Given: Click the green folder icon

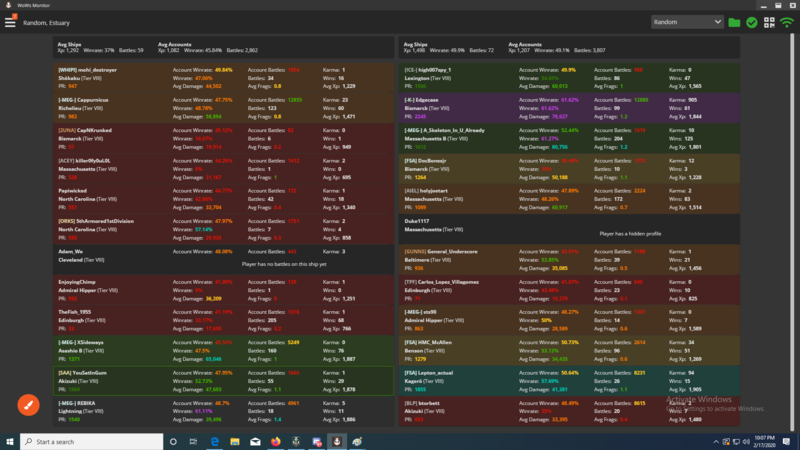Looking at the screenshot, I should [735, 22].
